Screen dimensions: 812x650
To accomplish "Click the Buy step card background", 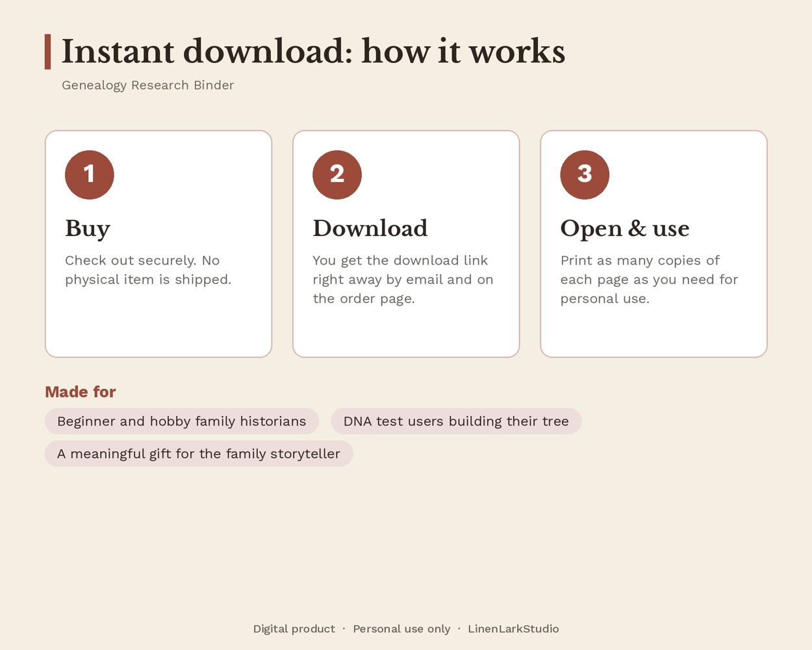I will [x=159, y=325].
